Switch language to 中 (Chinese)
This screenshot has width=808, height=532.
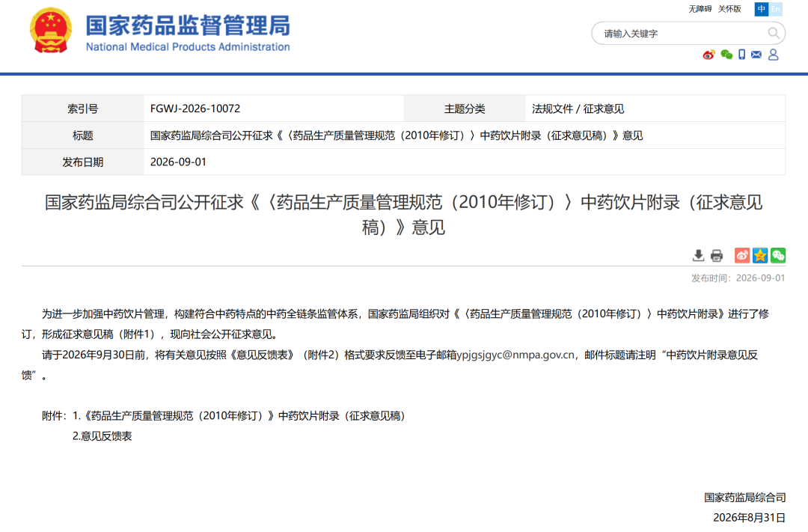tap(761, 9)
